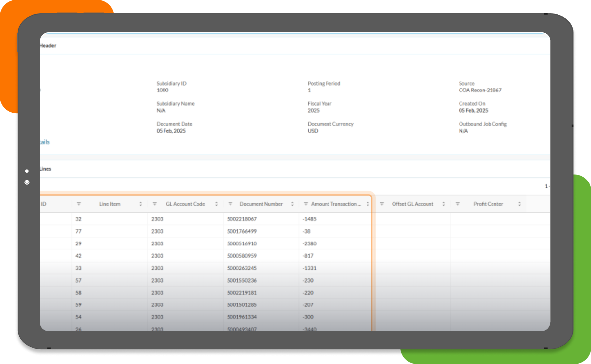591x364 pixels.
Task: Open the filter for Amount Transaction column
Action: [x=306, y=204]
